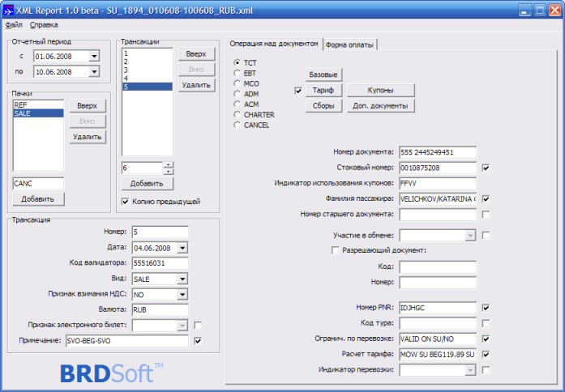Screen dimensions: 565x392
Task: Click Индикатор использования купонов field
Action: pos(438,183)
